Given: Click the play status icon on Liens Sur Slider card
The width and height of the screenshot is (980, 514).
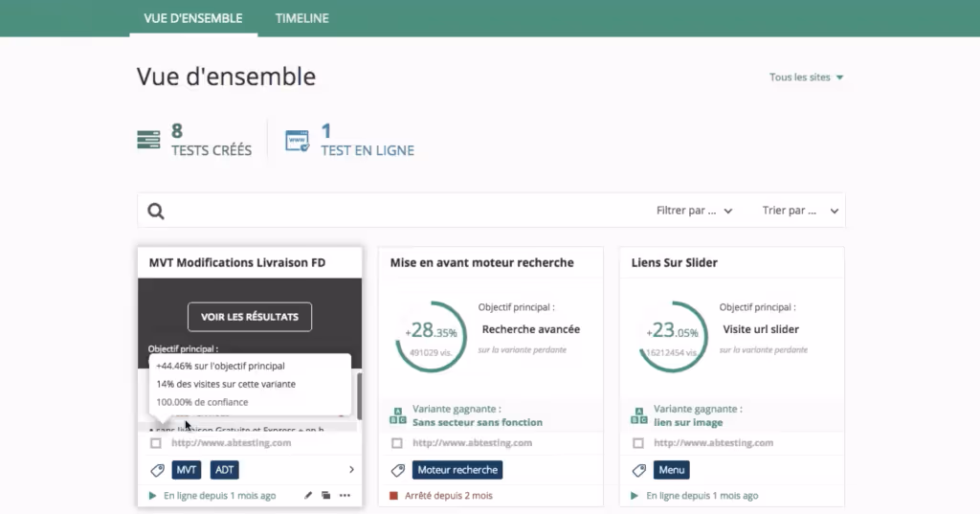Looking at the screenshot, I should pos(635,495).
